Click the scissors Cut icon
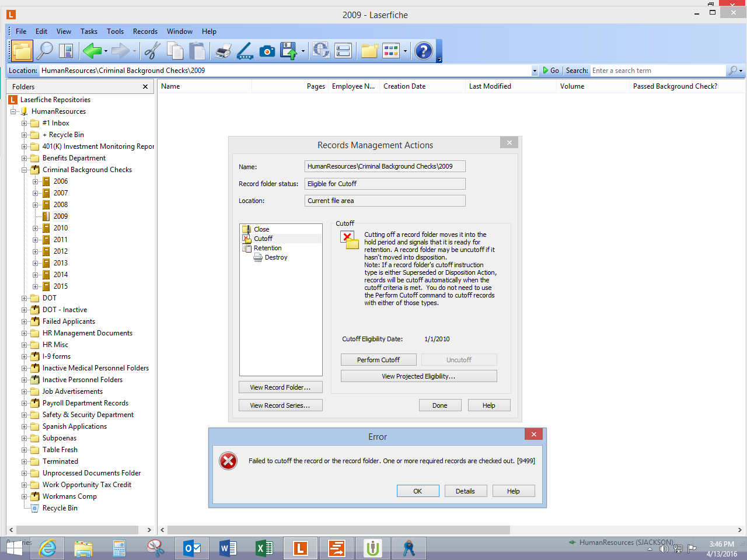 click(152, 51)
